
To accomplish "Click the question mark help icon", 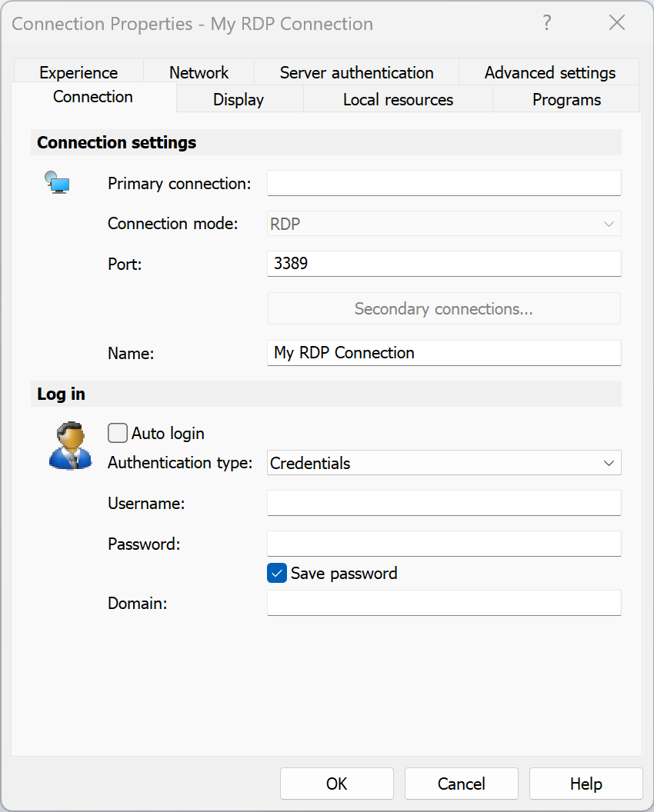I will 547,23.
